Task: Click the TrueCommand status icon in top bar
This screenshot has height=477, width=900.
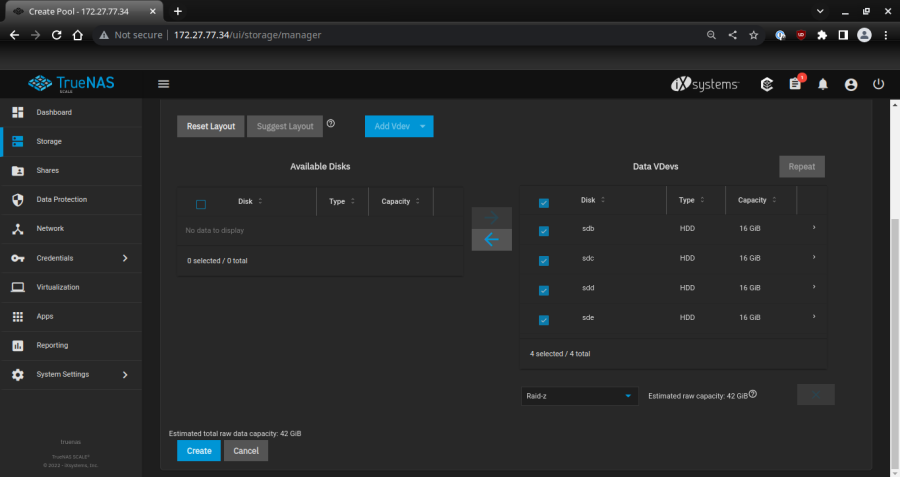Action: (767, 84)
